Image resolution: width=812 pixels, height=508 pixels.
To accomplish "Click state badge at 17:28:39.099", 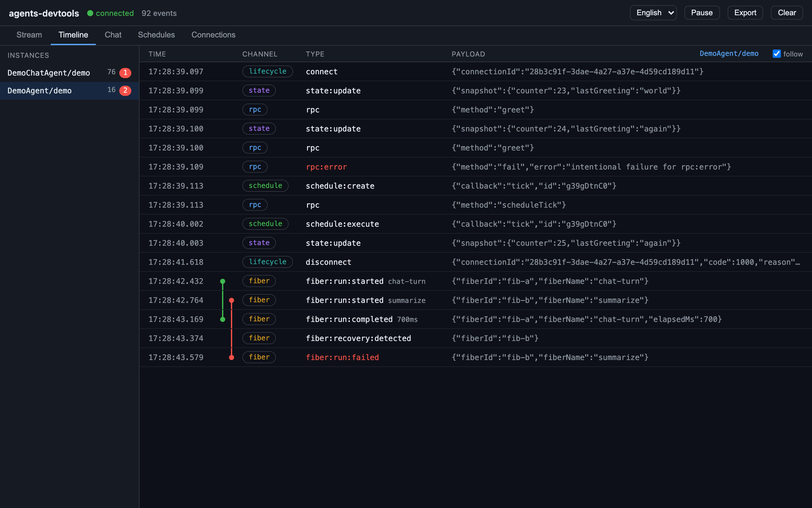I will tap(259, 90).
